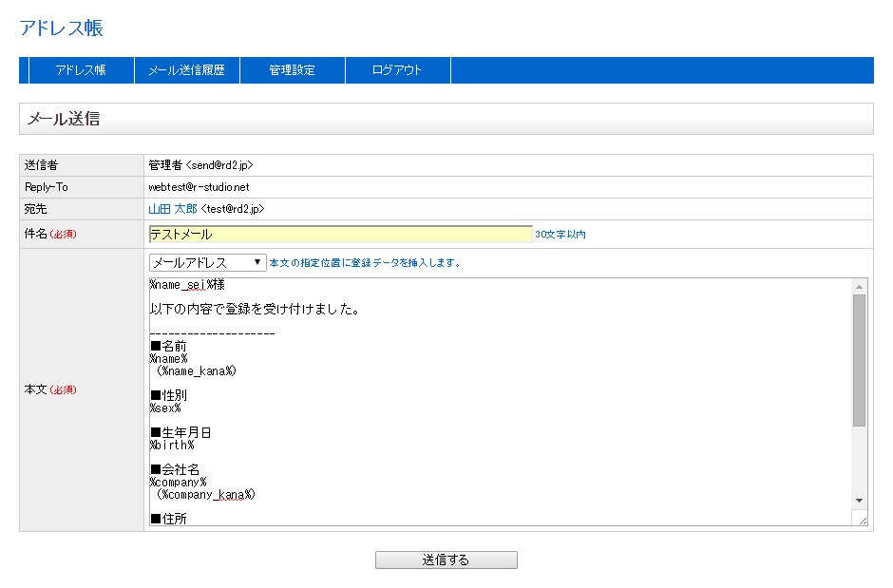This screenshot has width=893, height=588.
Task: Go to 管理設定 menu item
Action: coord(293,70)
